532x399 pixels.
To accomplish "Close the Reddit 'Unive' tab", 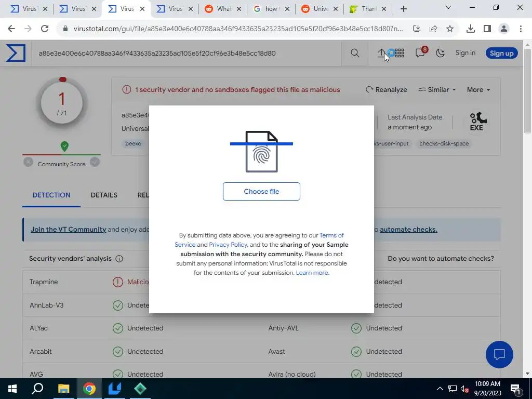I will [336, 9].
